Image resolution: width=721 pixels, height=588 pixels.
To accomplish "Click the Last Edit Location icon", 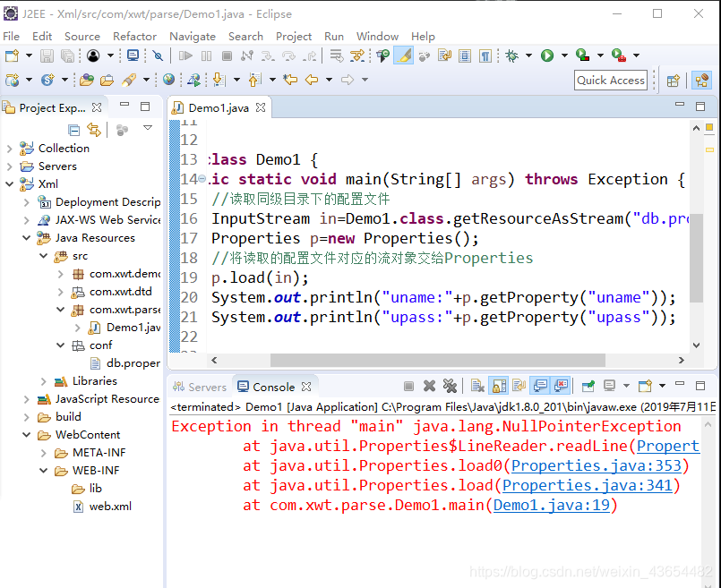I will (x=290, y=80).
